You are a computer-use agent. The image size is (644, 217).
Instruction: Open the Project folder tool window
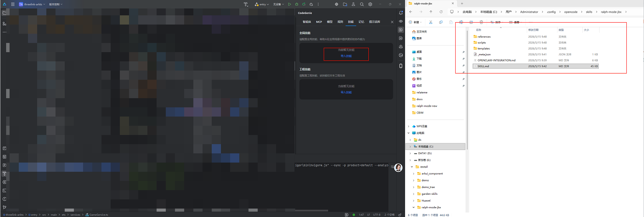point(5,13)
